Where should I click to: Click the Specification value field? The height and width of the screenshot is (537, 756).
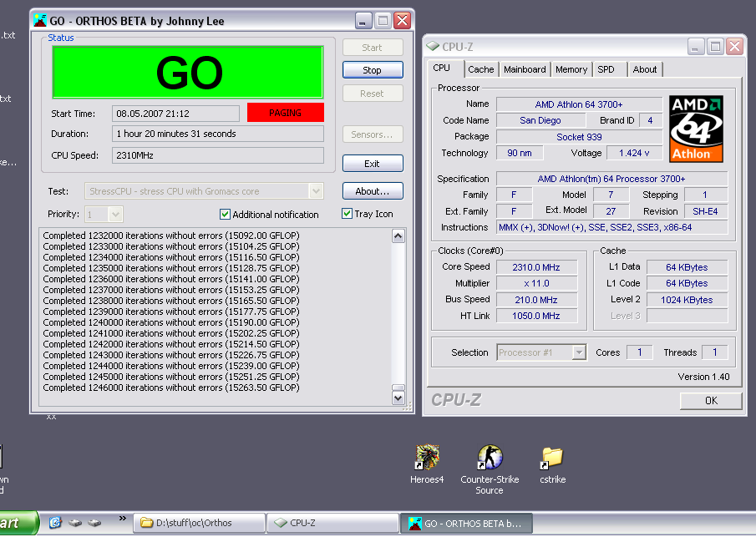tap(611, 179)
